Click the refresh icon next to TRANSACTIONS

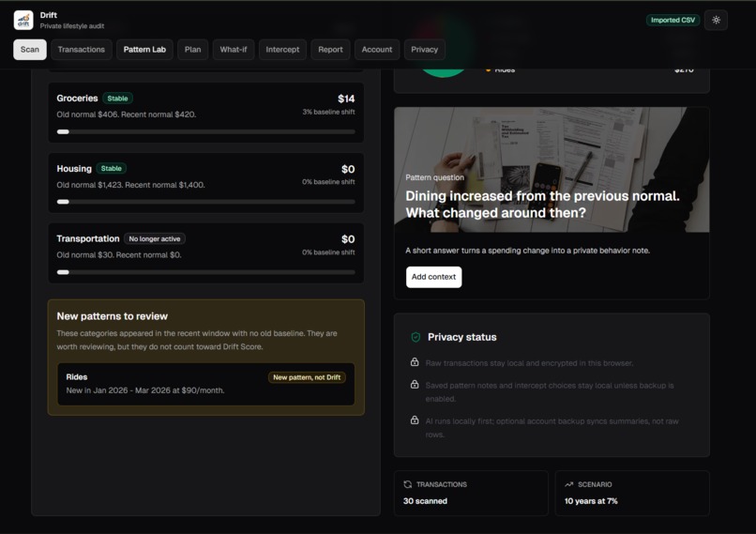click(x=407, y=484)
